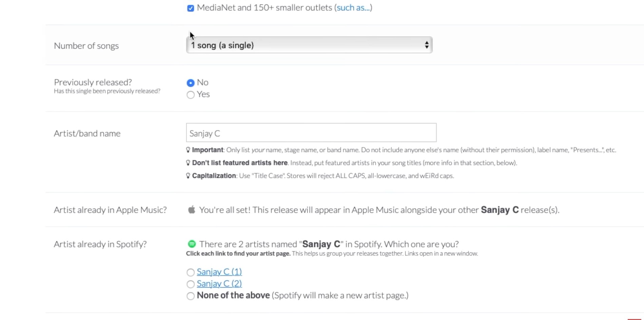Screen dimensions: 644x320
Task: Choose the Sanjay C (2) radio button
Action: point(191,284)
